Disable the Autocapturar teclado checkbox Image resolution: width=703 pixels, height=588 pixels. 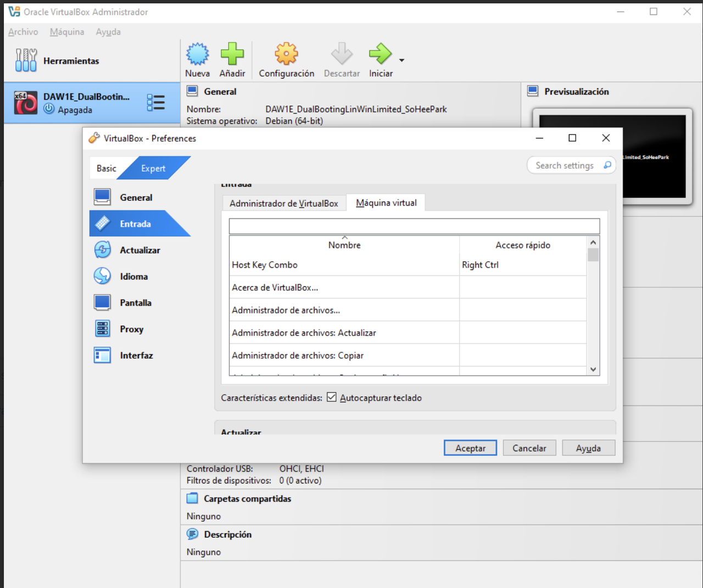[x=332, y=397]
